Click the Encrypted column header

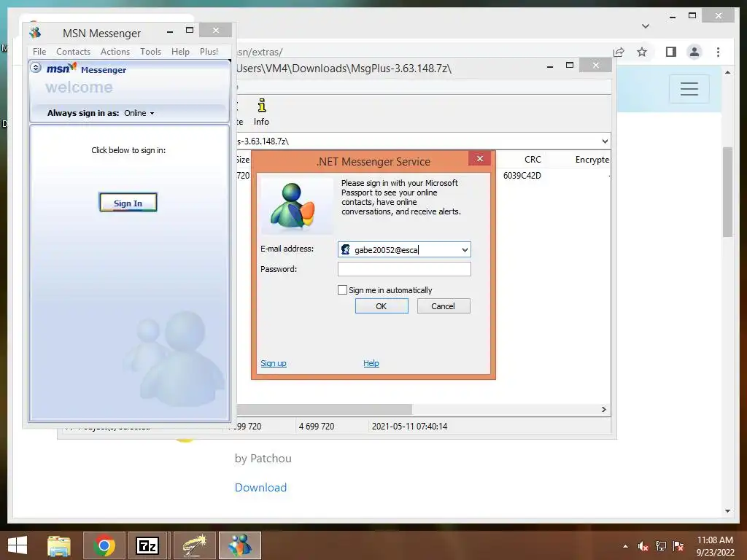[x=592, y=160]
